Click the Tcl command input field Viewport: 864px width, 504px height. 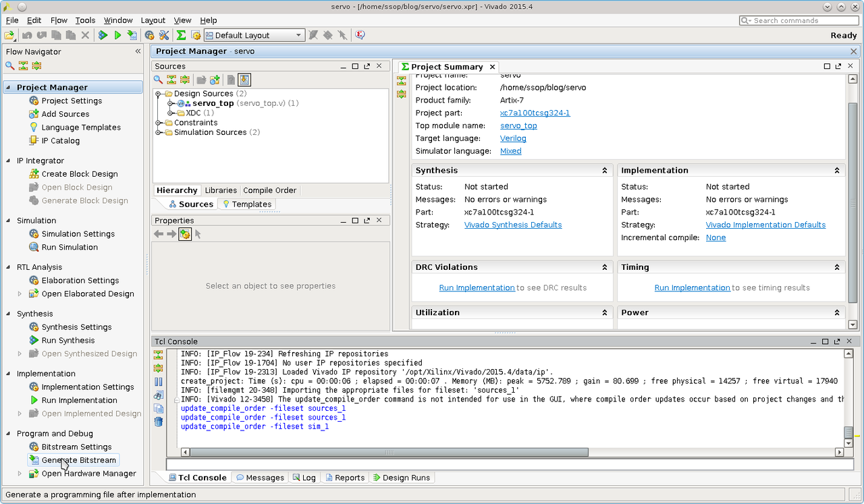[x=510, y=465]
